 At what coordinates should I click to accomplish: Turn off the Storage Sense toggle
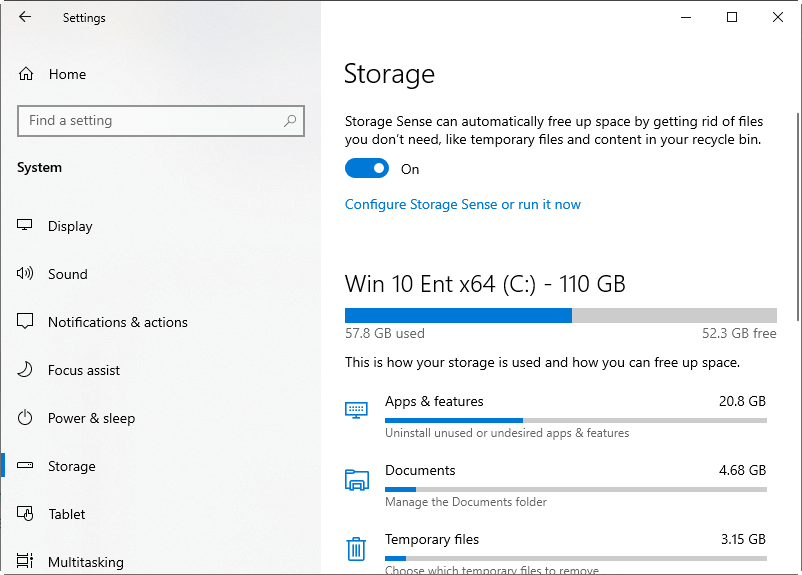366,169
